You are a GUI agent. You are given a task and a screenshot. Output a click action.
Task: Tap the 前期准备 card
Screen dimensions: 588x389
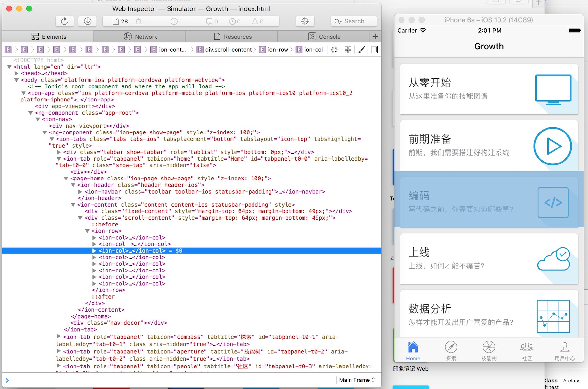(489, 146)
